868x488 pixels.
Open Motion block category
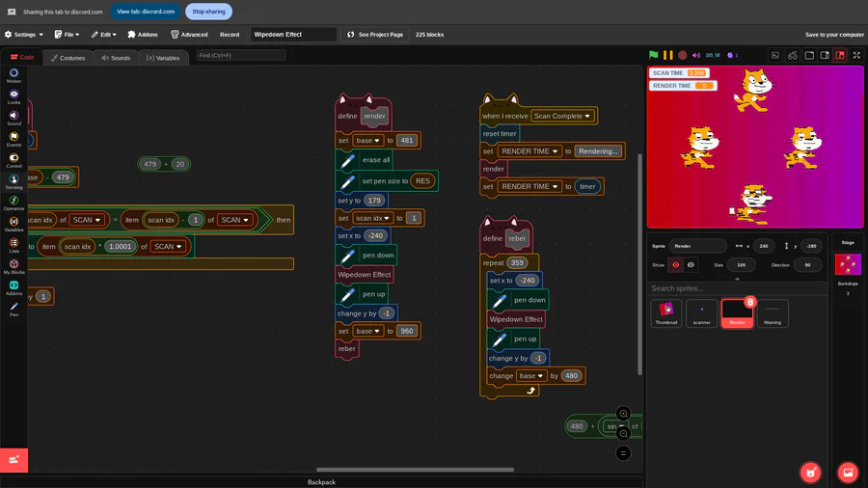pos(14,75)
